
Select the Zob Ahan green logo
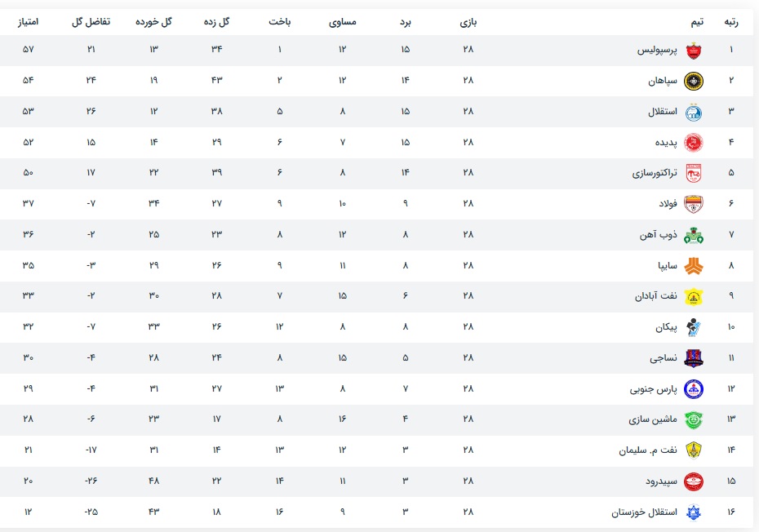click(694, 235)
